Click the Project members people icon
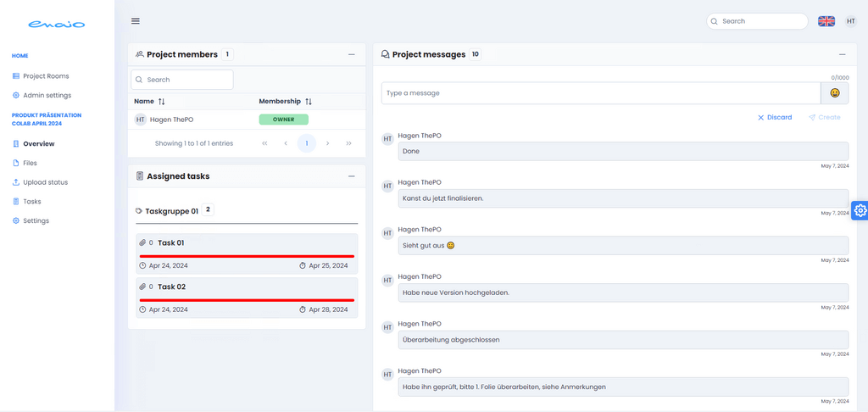 pos(140,54)
